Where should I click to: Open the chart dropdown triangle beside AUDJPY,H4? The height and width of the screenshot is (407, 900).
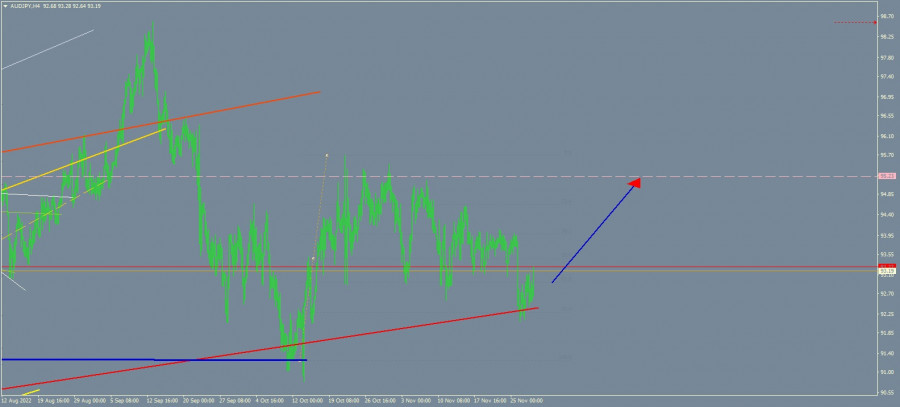point(5,5)
